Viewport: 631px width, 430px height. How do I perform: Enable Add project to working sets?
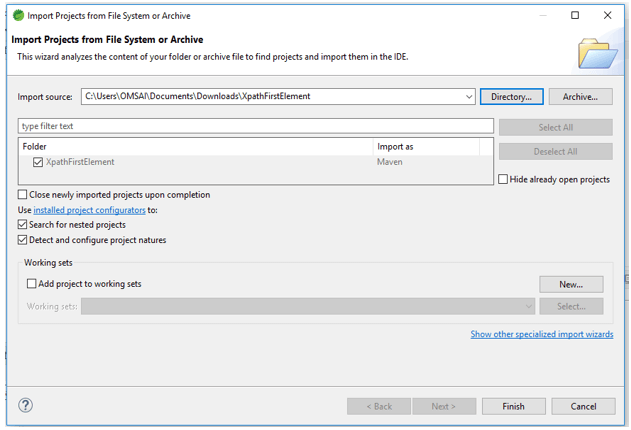(32, 284)
